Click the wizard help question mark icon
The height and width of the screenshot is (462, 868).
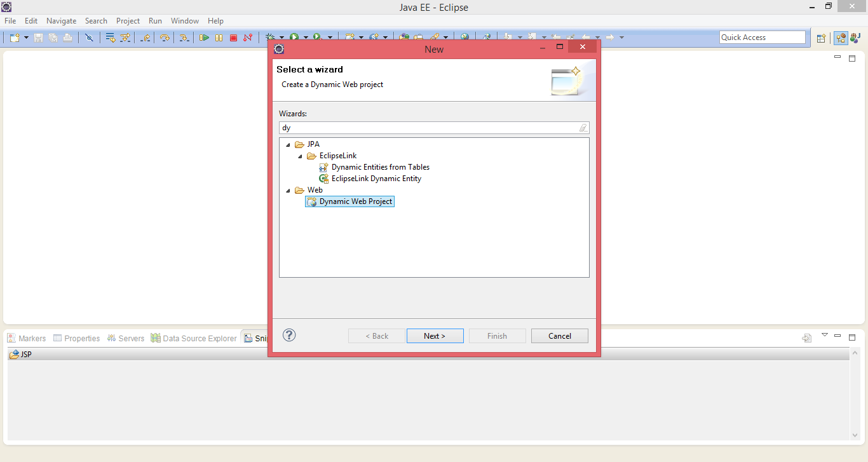(289, 335)
